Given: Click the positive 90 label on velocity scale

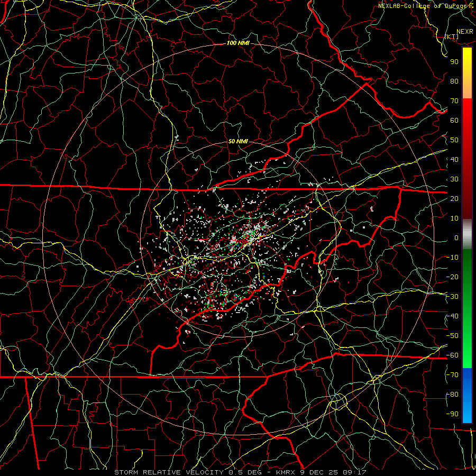Looking at the screenshot, I should pos(454,62).
